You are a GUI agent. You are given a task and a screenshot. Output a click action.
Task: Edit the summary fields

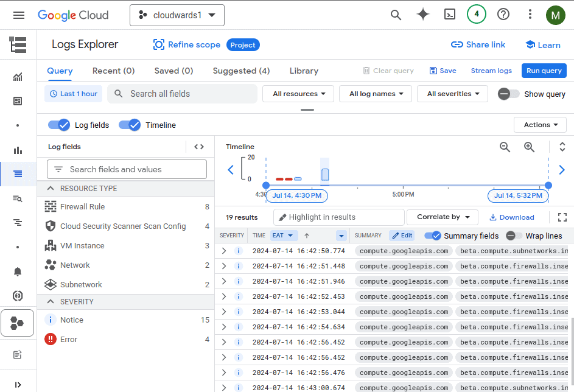(402, 236)
